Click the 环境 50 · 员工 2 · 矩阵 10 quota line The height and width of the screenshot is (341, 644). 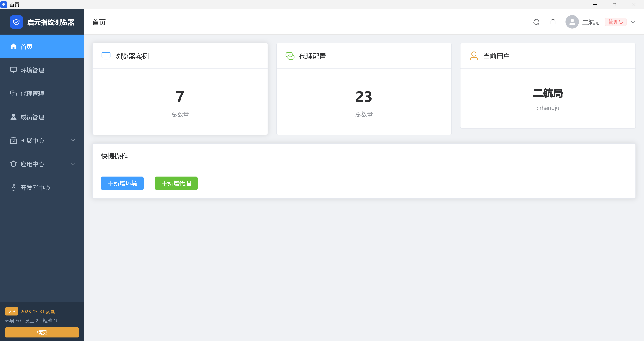[32, 321]
